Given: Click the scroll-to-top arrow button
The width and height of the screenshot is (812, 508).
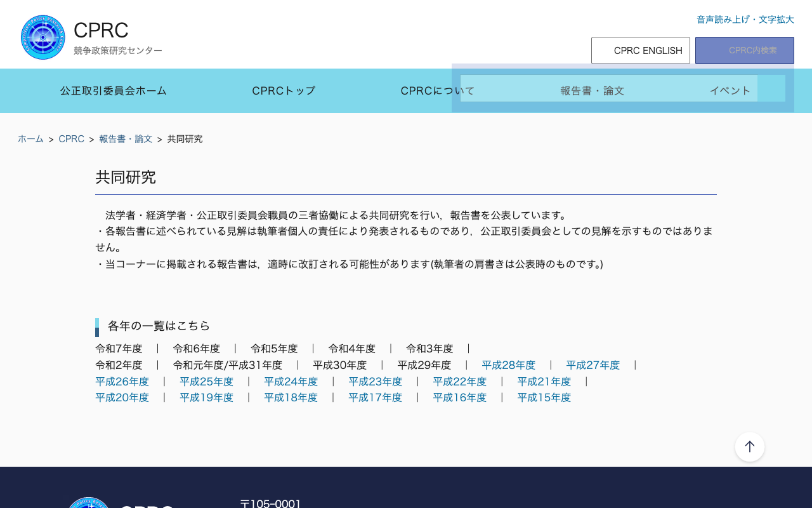Looking at the screenshot, I should click(x=750, y=447).
